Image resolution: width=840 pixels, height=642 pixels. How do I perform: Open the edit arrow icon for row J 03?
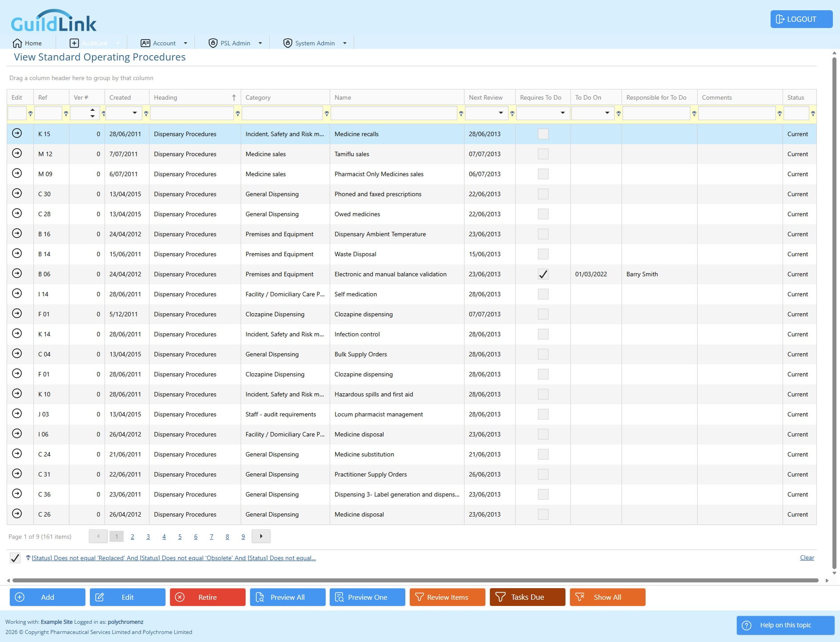click(x=17, y=413)
